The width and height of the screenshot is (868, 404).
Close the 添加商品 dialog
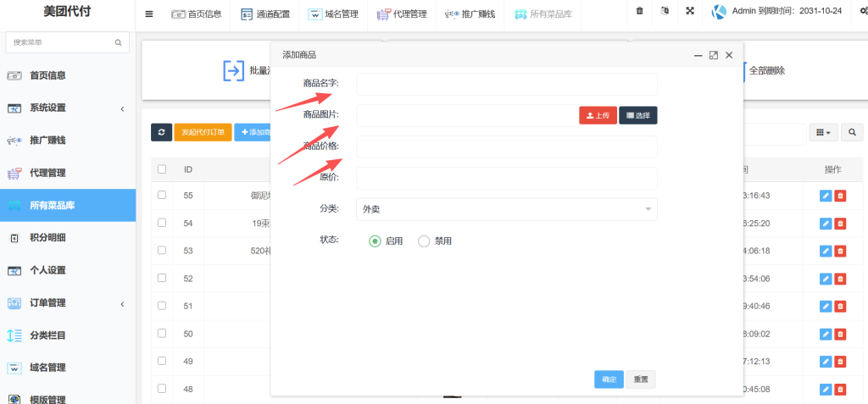[x=729, y=55]
